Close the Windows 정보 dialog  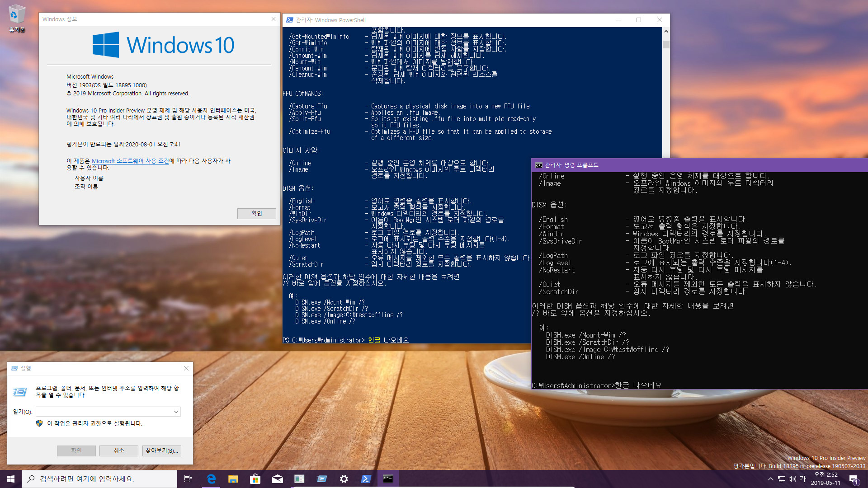coord(274,19)
